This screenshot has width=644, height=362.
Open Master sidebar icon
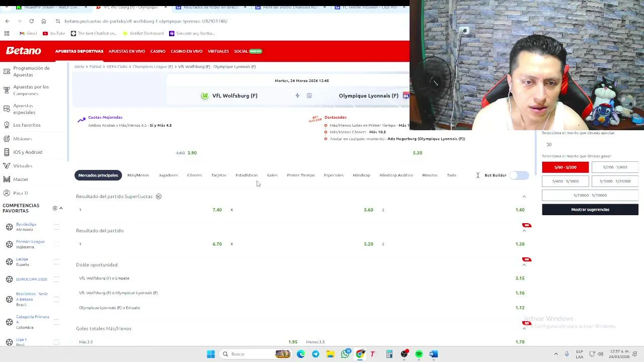click(7, 179)
